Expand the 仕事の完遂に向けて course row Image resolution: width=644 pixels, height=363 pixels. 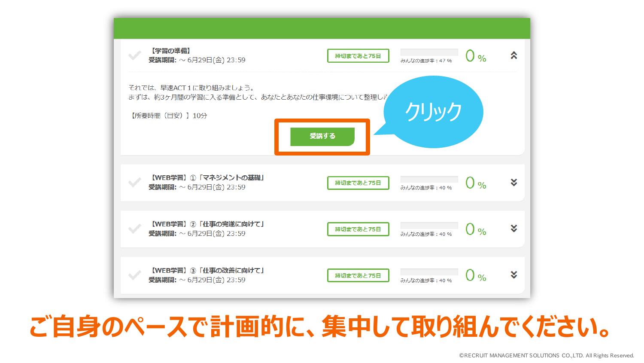(513, 229)
